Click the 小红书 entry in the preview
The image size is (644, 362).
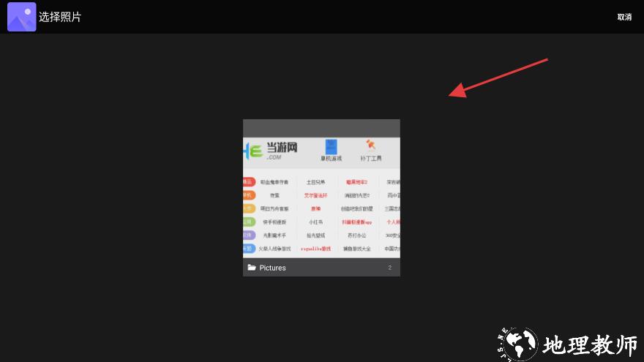tap(315, 222)
